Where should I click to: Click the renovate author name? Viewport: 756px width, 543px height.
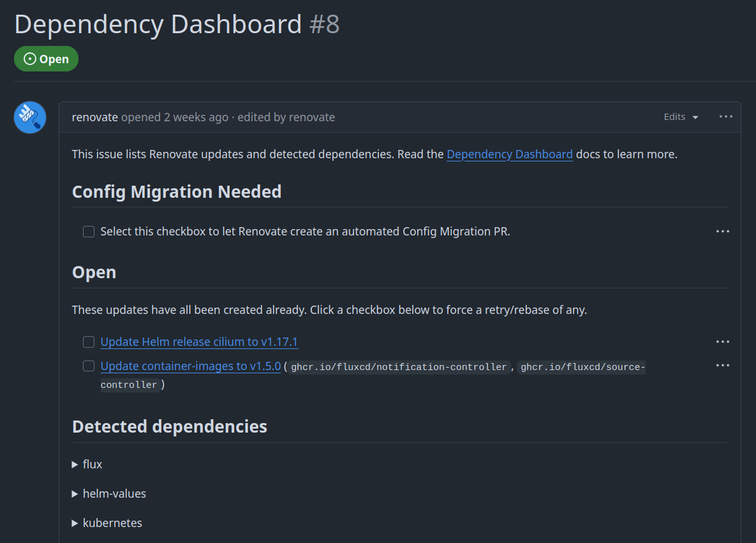tap(95, 117)
